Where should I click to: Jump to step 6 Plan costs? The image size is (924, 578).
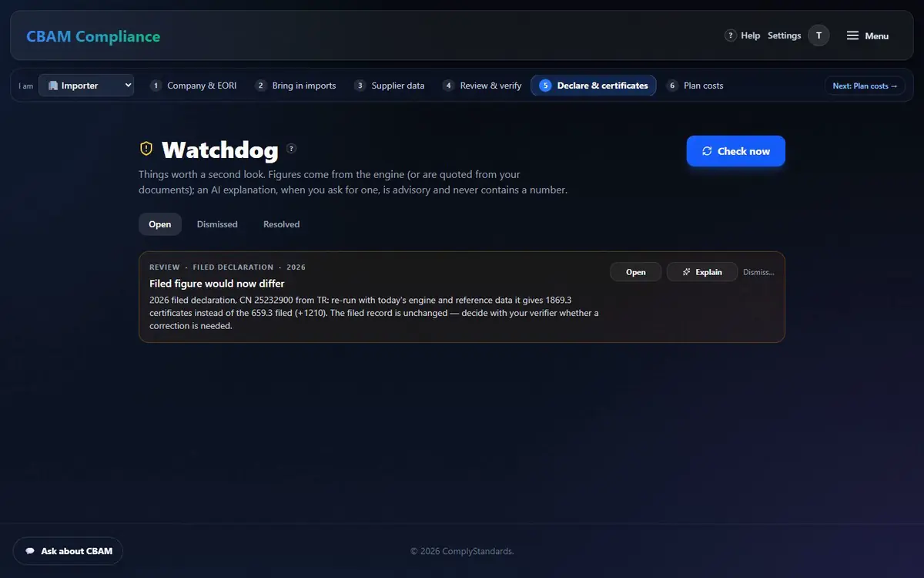pyautogui.click(x=695, y=86)
